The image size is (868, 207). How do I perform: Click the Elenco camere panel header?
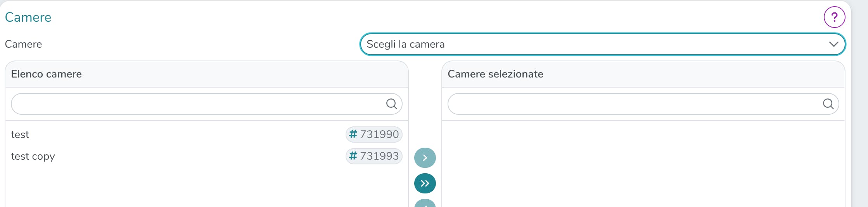[207, 74]
